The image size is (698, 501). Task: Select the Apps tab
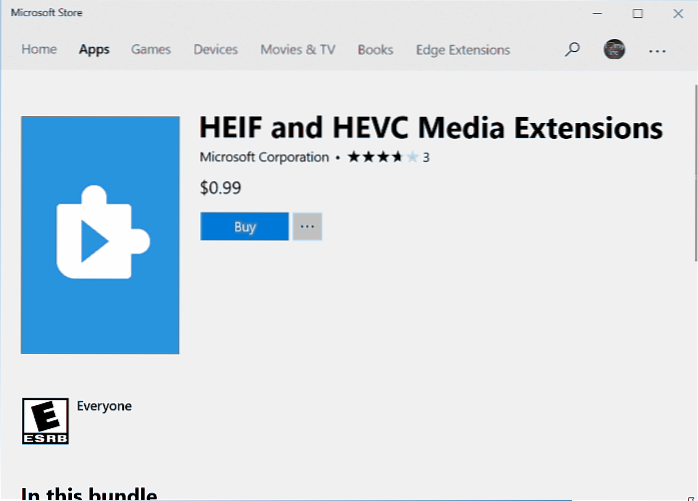[94, 50]
